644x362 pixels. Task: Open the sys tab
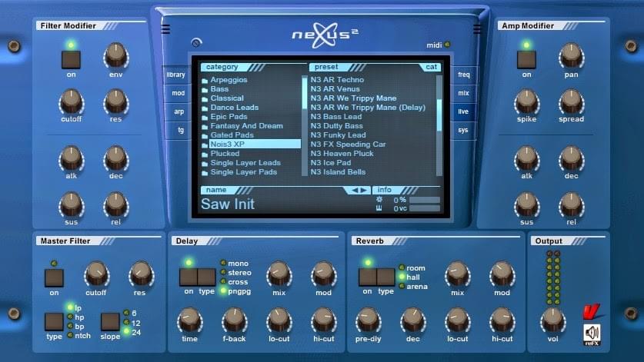[462, 130]
